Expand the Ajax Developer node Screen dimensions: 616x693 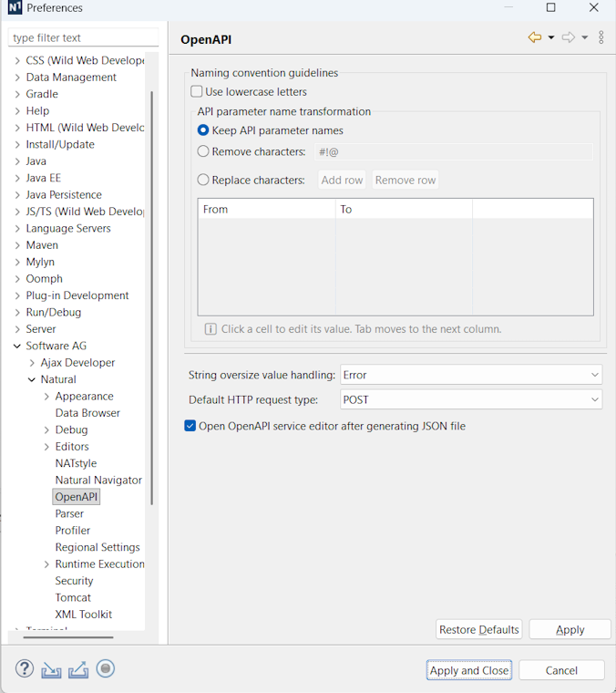pyautogui.click(x=32, y=363)
